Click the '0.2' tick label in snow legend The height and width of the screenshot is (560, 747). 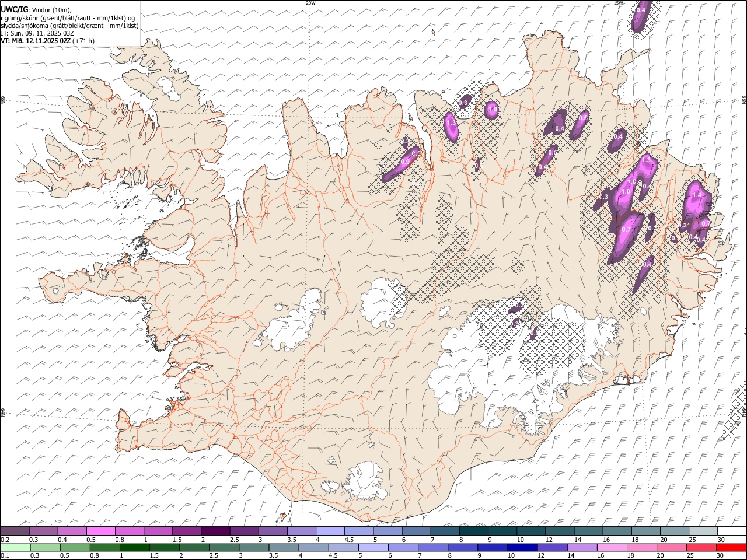[5, 540]
